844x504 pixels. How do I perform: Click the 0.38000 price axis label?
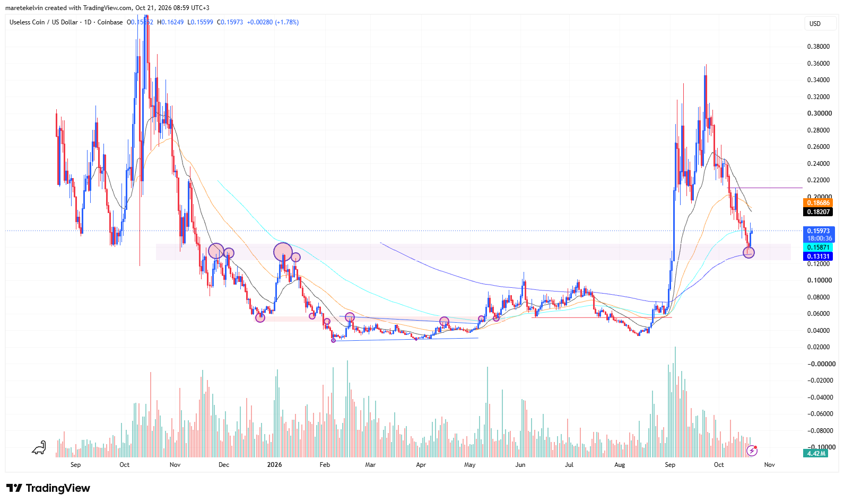tap(818, 47)
